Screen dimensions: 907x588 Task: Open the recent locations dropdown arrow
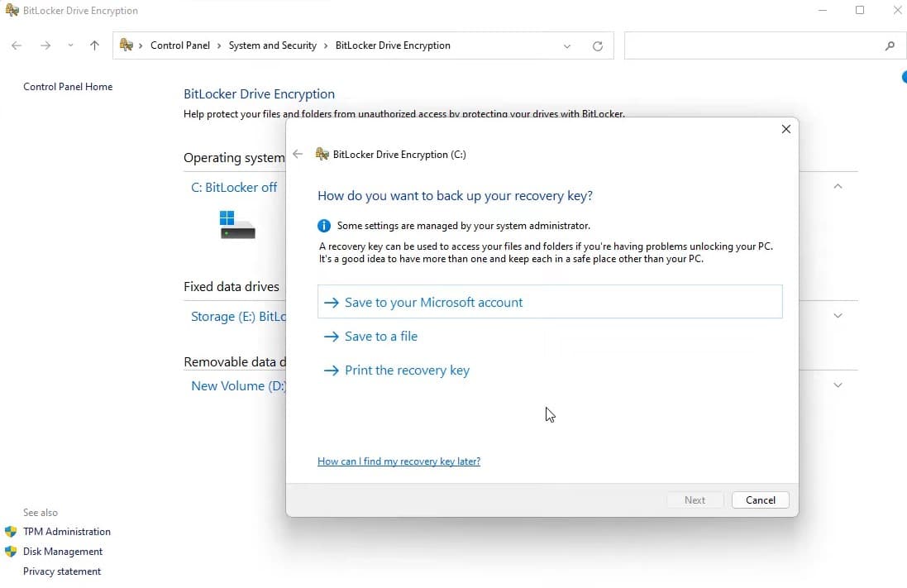click(x=70, y=46)
